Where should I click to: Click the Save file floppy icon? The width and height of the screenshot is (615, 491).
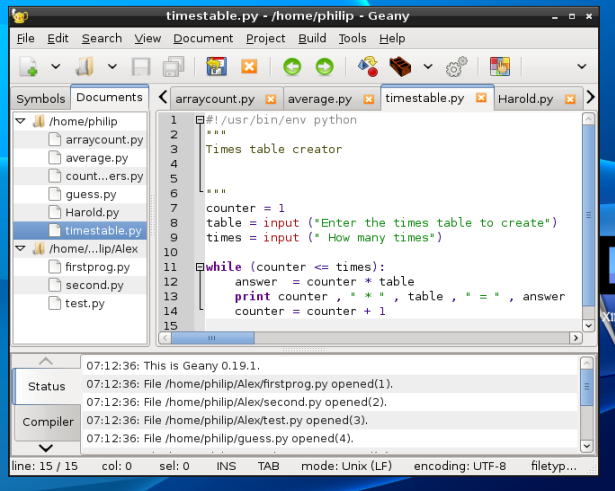click(x=141, y=67)
